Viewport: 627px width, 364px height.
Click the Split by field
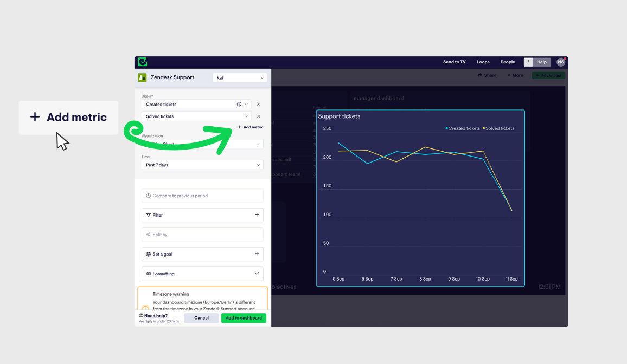[x=202, y=235]
